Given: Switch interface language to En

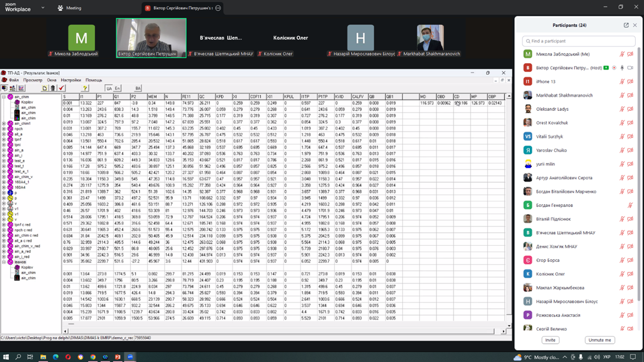Looking at the screenshot, I should [x=117, y=88].
